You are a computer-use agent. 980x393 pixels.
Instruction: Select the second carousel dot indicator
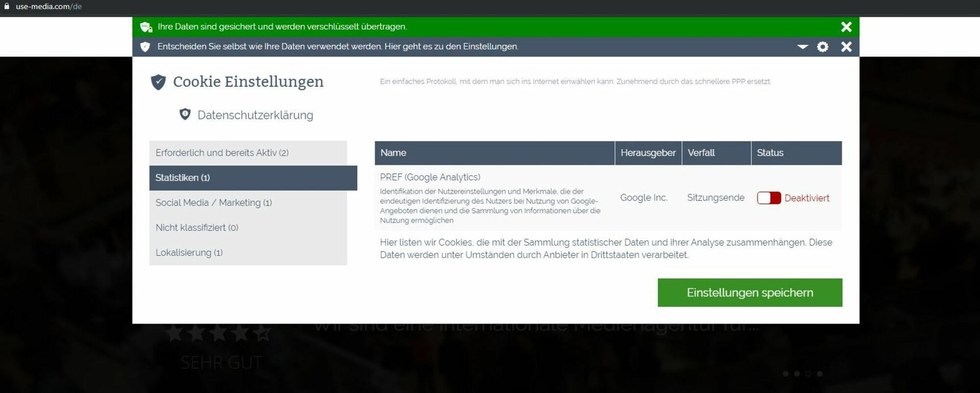point(797,373)
